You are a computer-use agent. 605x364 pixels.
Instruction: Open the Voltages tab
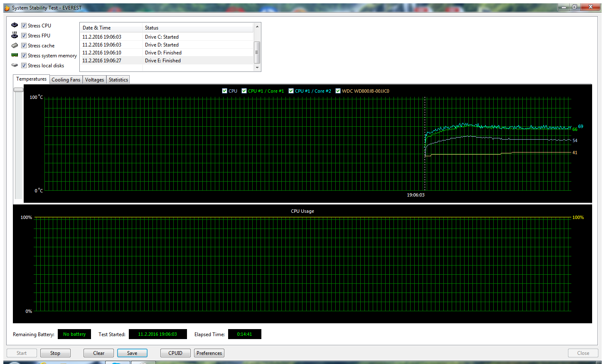(94, 80)
